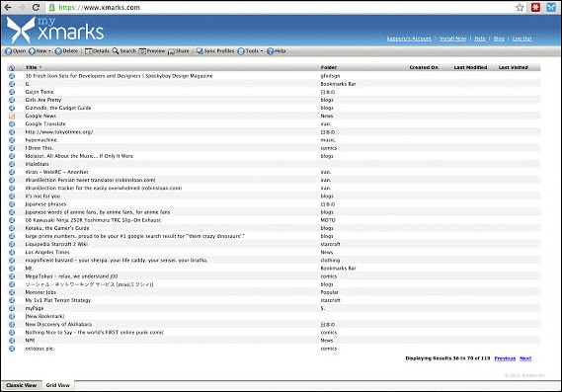Select '08 Kawasaki Ninja 250R' bookmark
The image size is (562, 392).
[x=93, y=220]
